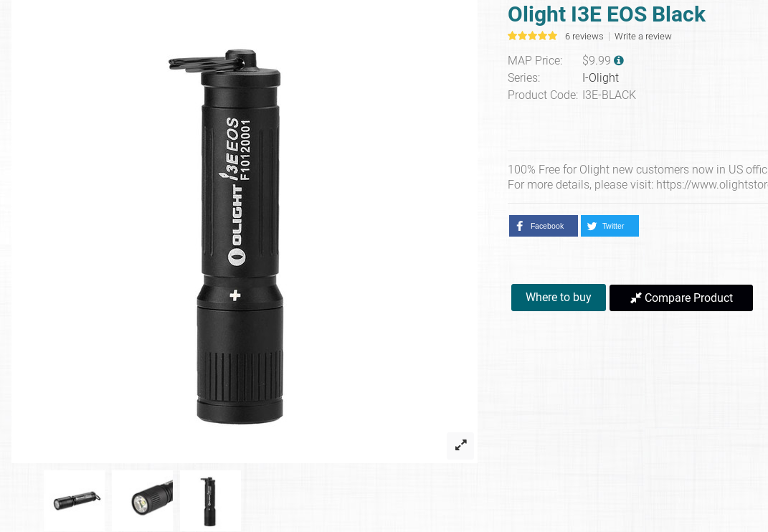Select the upright flashlight thumbnail
This screenshot has width=768, height=532.
point(211,500)
